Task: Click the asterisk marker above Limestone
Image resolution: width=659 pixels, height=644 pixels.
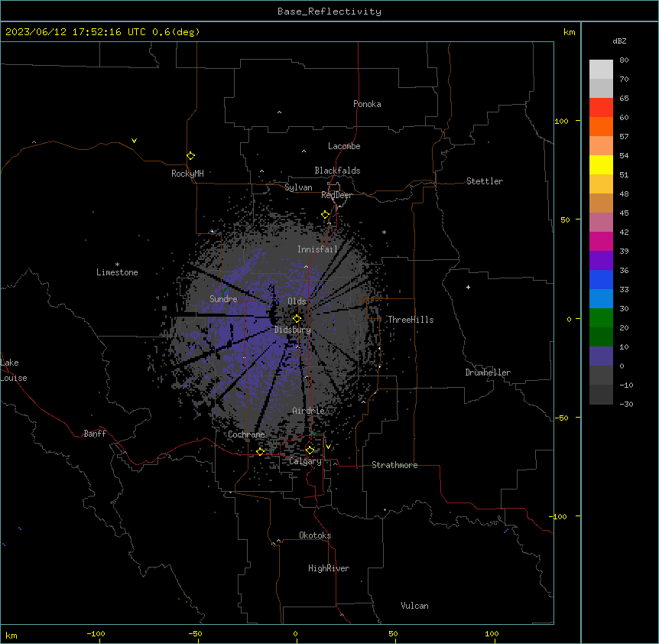Action: pos(117,264)
